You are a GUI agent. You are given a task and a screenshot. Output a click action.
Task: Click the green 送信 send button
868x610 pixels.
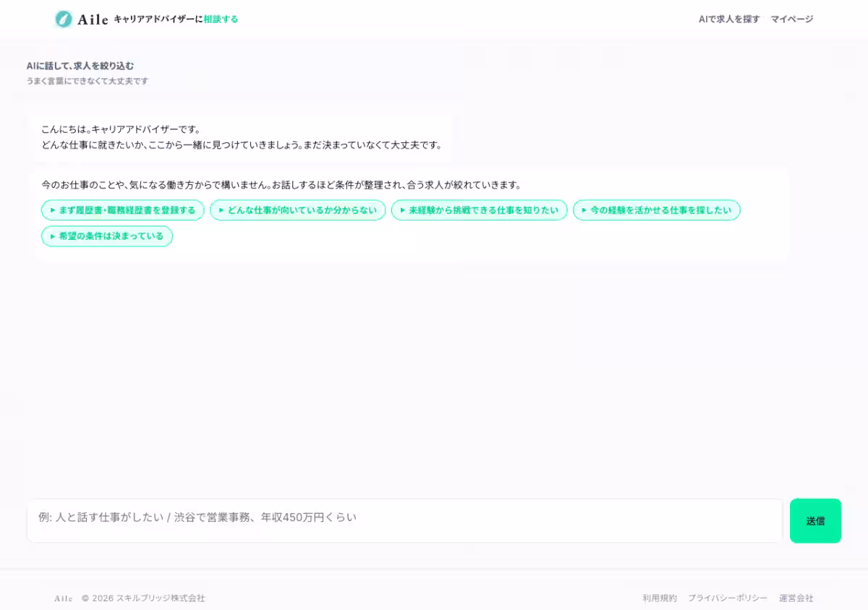coord(815,520)
